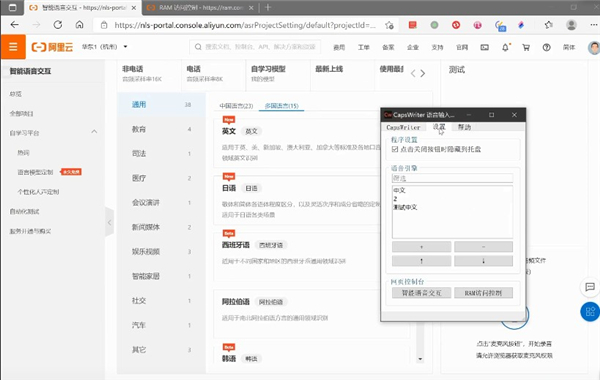600x380 pixels.
Task: Click the search magnifier icon
Action: tap(198, 47)
